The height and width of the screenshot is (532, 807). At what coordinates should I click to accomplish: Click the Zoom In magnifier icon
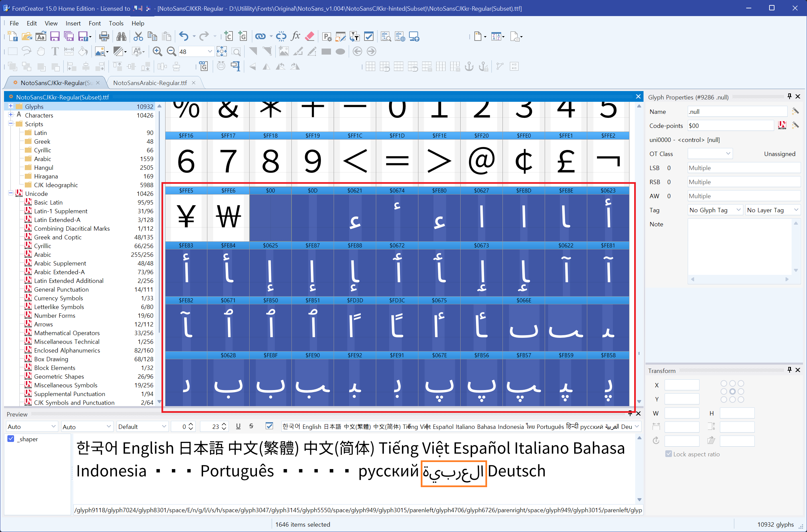(x=157, y=52)
